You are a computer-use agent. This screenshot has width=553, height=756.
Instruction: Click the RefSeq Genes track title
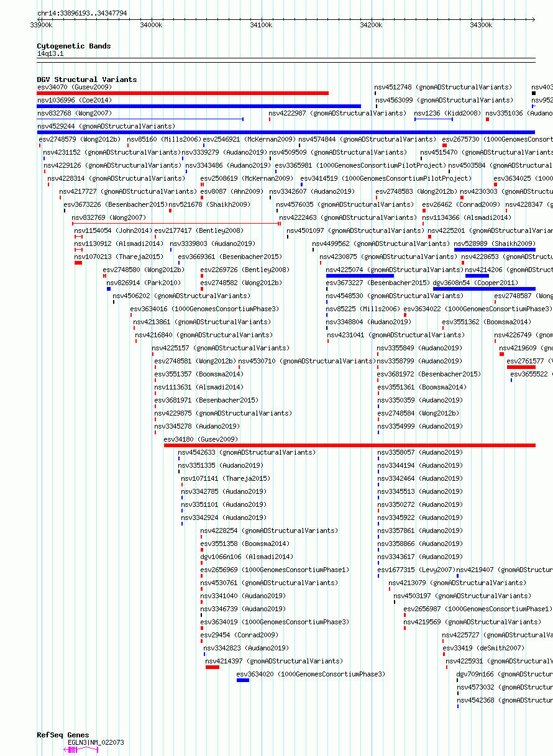tap(63, 735)
